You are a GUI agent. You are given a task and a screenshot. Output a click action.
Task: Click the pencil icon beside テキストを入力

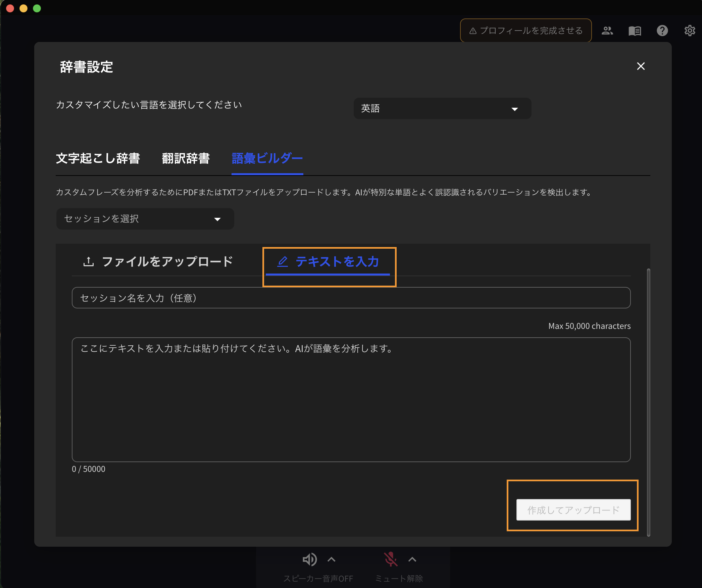283,262
